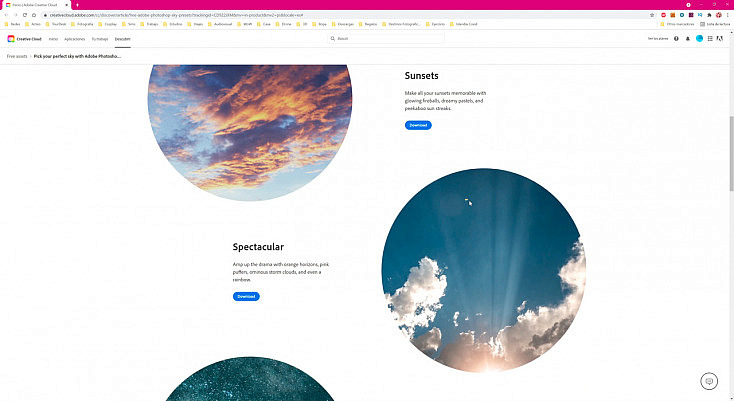Open a new browser tab
Screen dimensions: 734x401
(77, 5)
